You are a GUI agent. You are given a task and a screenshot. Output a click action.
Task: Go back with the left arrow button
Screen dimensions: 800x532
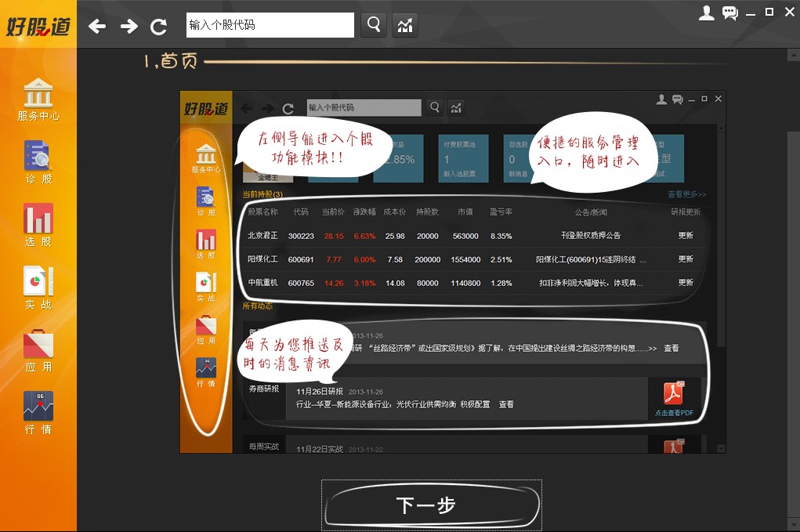click(x=97, y=26)
